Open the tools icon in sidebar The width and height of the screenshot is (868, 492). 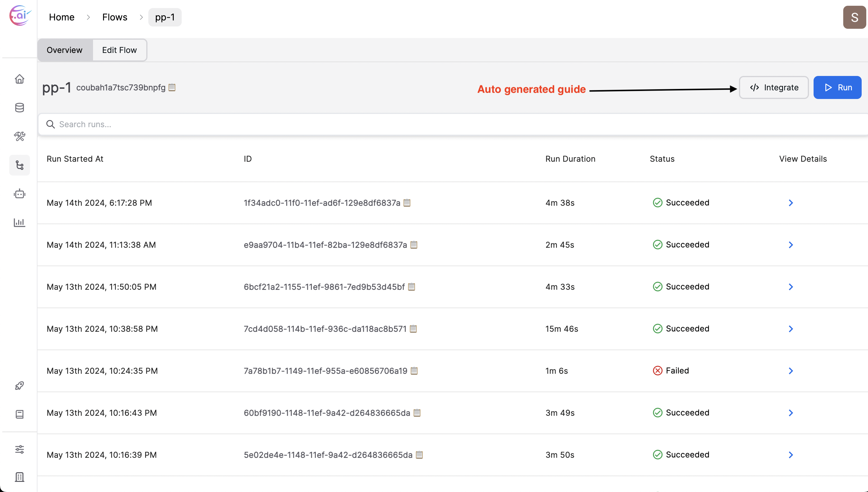[x=19, y=136]
